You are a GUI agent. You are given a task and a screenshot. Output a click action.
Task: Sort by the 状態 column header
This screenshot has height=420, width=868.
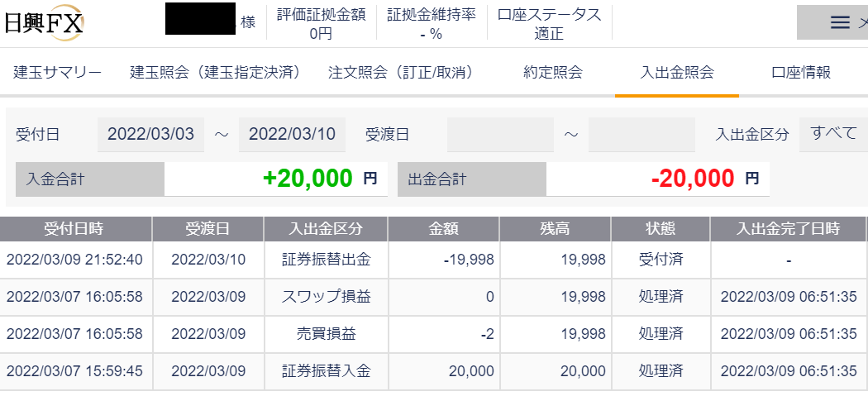tap(661, 228)
